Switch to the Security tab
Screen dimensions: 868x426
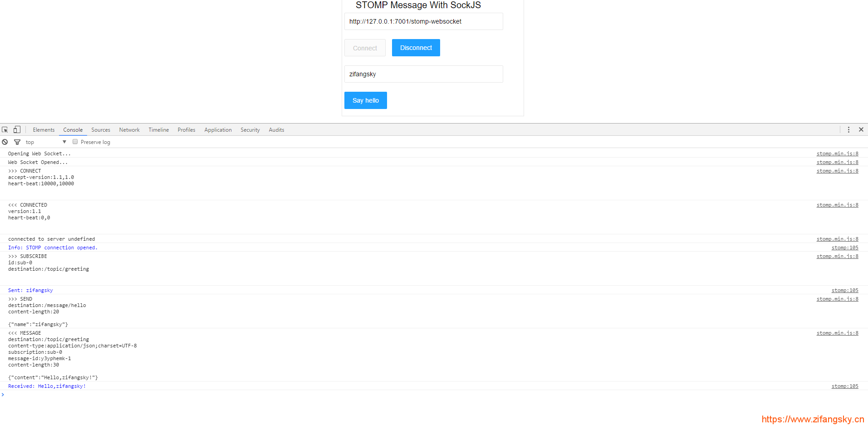click(250, 129)
